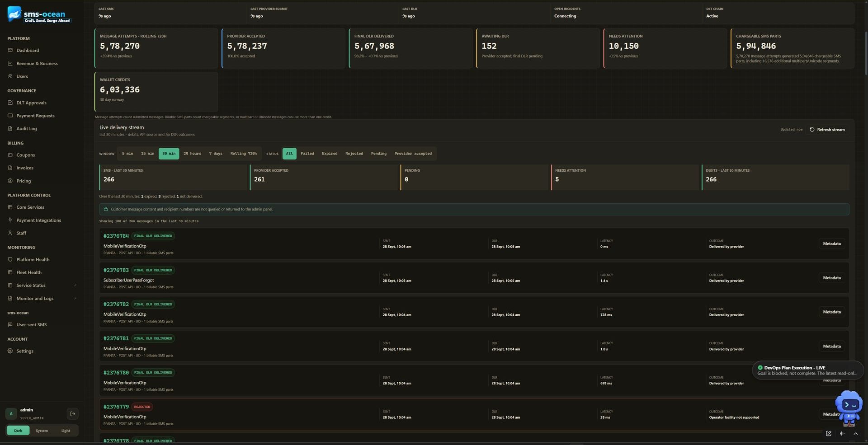Filter stream status by Failed
The height and width of the screenshot is (445, 868).
(307, 154)
